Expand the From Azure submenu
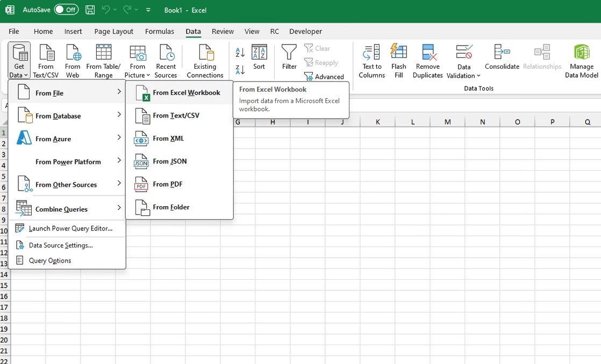 (x=67, y=139)
